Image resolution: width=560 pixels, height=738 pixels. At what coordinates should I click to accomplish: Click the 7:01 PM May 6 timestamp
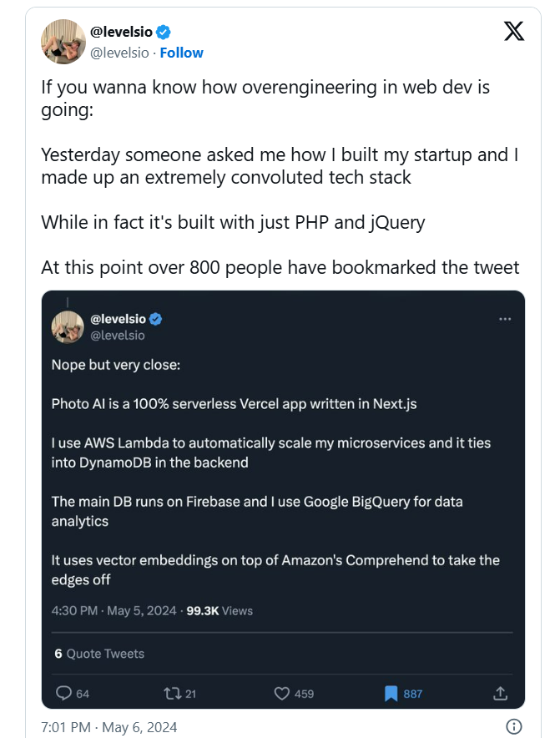click(108, 726)
